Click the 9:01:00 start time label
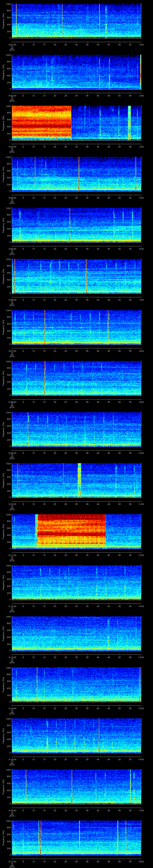153x868 pixels. coord(12,44)
